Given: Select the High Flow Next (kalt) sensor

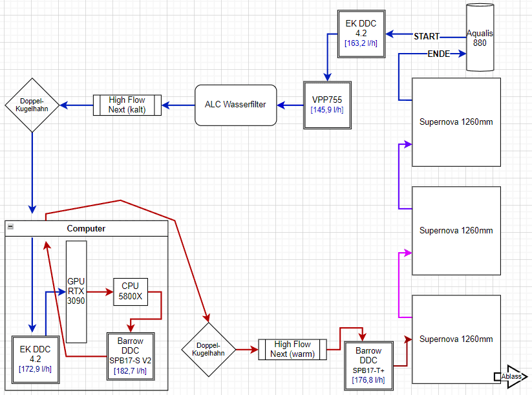Looking at the screenshot, I should coord(127,105).
